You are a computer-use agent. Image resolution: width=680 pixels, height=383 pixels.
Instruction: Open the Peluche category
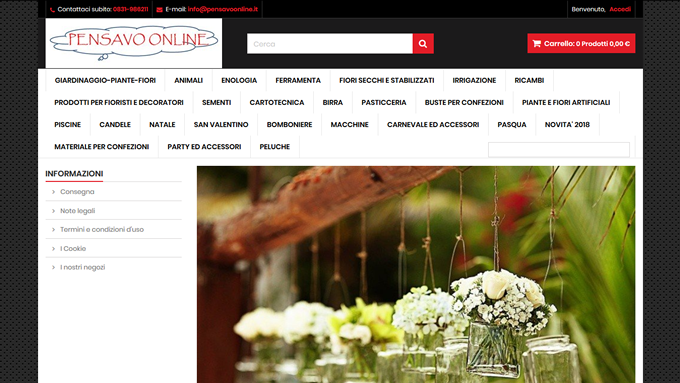point(275,147)
